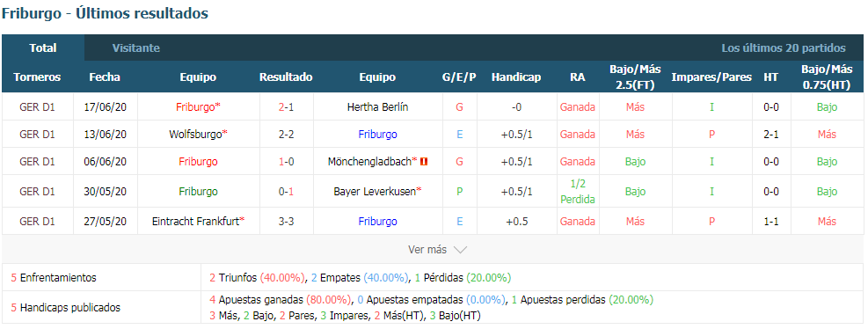Viewport: 868px width, 329px height.
Task: Open the Los últimos 20 partidos selector
Action: click(784, 48)
